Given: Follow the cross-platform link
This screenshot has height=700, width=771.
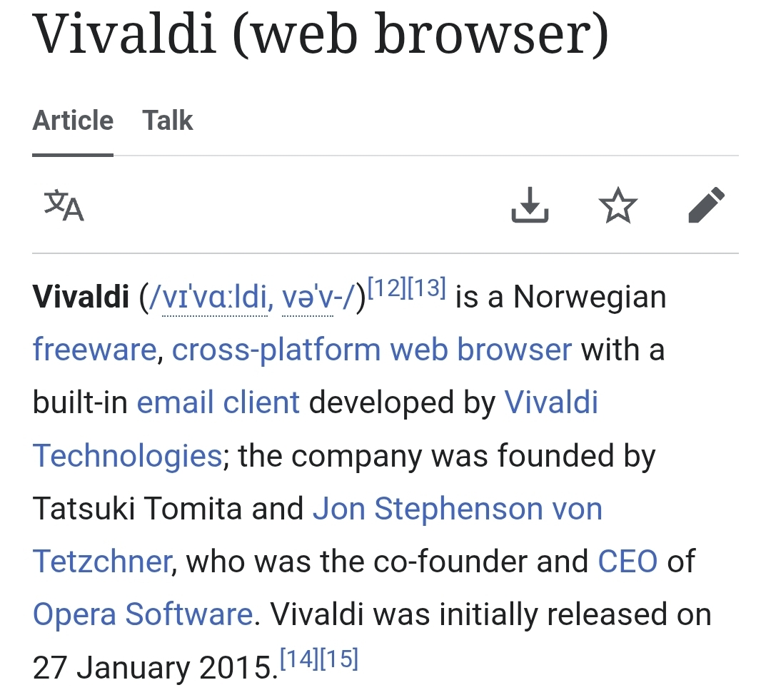Looking at the screenshot, I should pos(277,350).
